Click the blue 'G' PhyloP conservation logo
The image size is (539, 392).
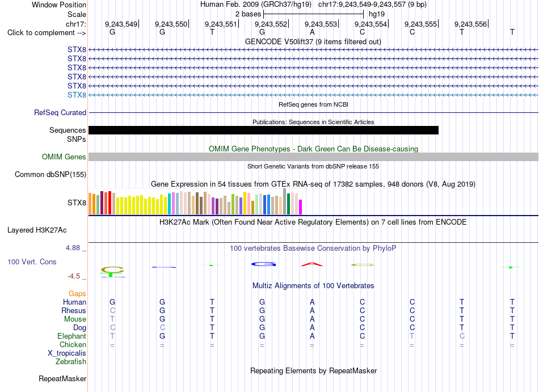click(264, 264)
